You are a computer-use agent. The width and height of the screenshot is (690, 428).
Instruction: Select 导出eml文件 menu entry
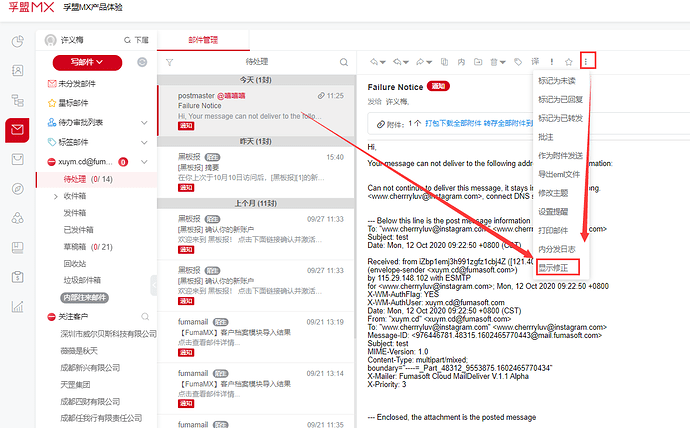(x=559, y=174)
